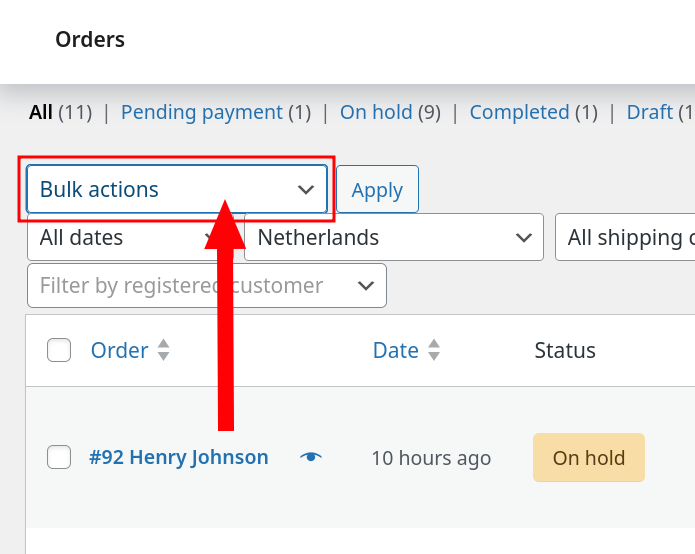Viewport: 695px width, 554px height.
Task: Tick the checkbox for order #92
Action: click(x=59, y=457)
